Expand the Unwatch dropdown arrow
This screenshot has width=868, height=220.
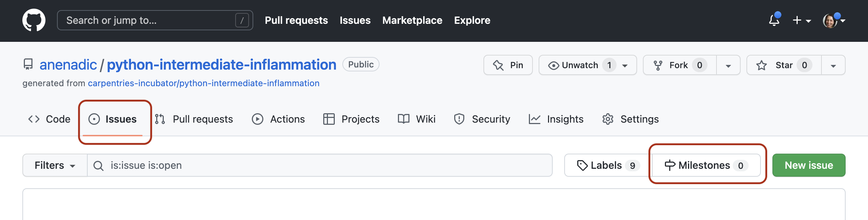click(x=625, y=66)
